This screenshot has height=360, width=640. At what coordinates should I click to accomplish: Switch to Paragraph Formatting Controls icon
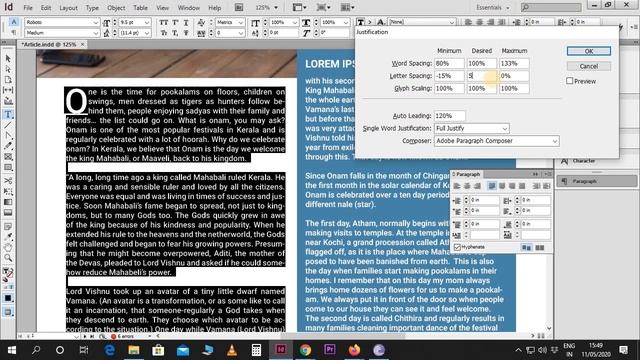[13, 33]
